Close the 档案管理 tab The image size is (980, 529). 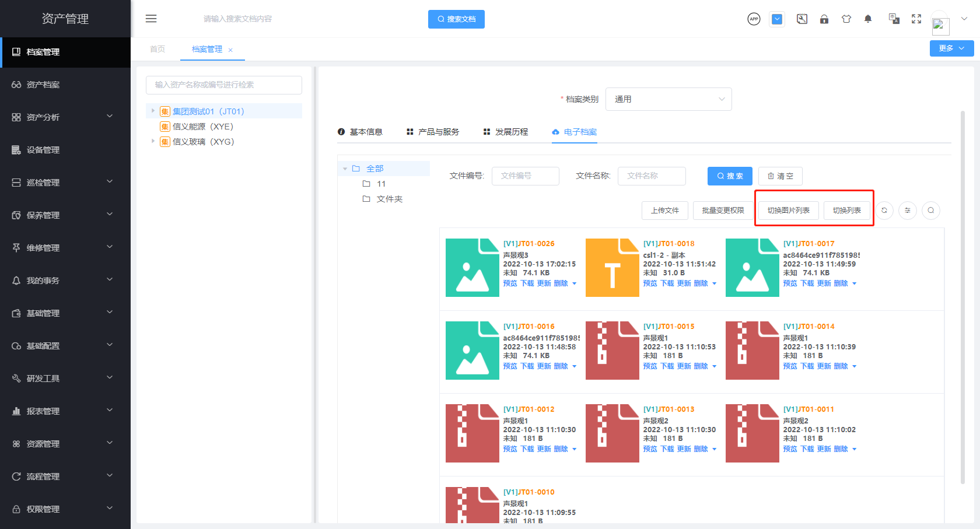230,50
